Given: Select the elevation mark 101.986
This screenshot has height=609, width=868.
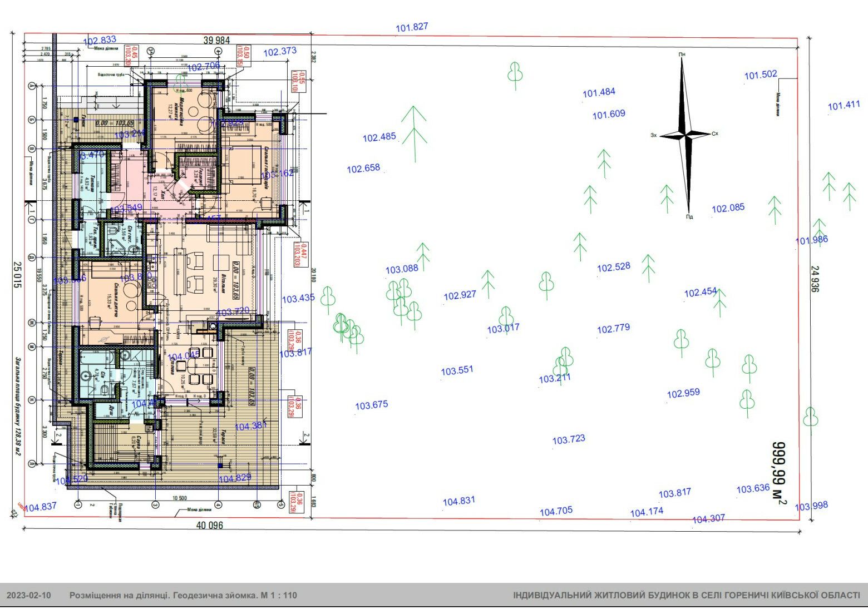Looking at the screenshot, I should (812, 240).
